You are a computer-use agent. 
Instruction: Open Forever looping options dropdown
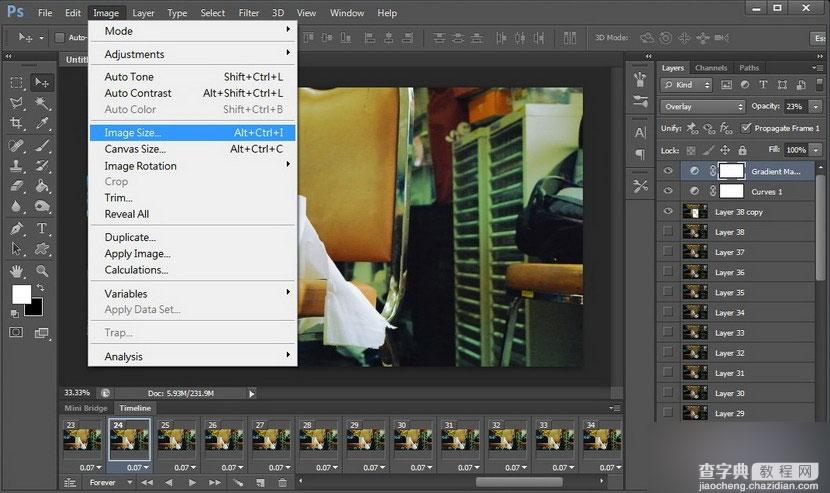point(111,482)
